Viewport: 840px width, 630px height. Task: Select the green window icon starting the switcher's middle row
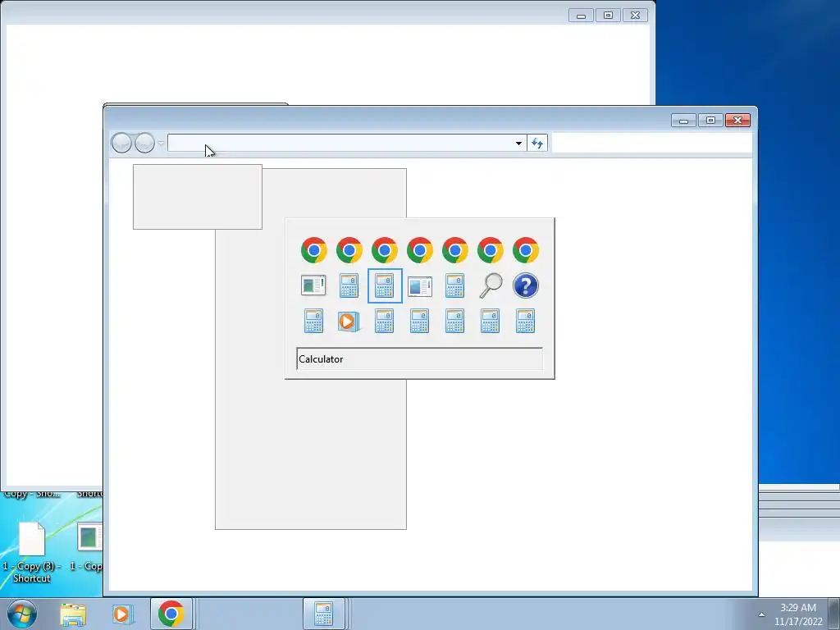[313, 285]
